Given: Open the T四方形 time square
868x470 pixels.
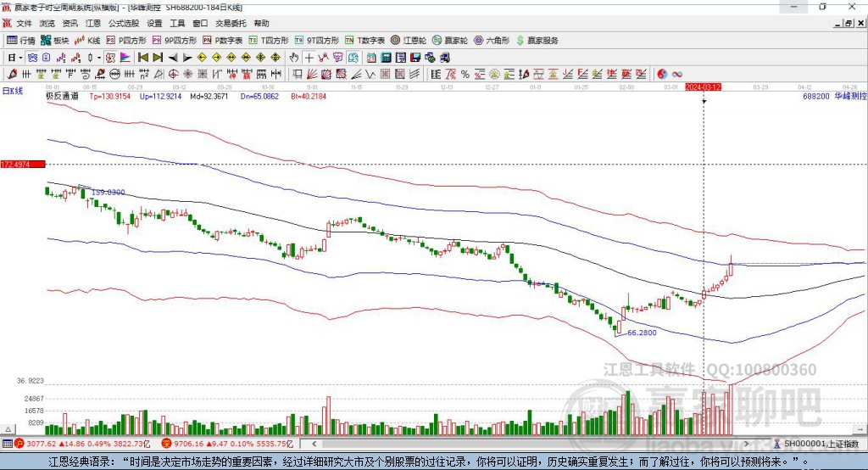Looking at the screenshot, I should tap(269, 41).
